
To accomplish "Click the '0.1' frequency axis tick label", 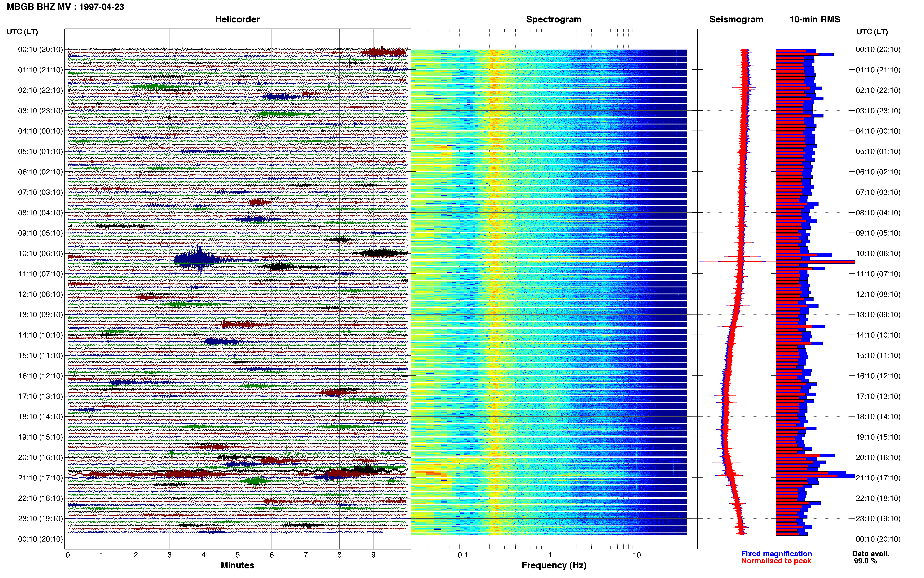I will click(463, 555).
